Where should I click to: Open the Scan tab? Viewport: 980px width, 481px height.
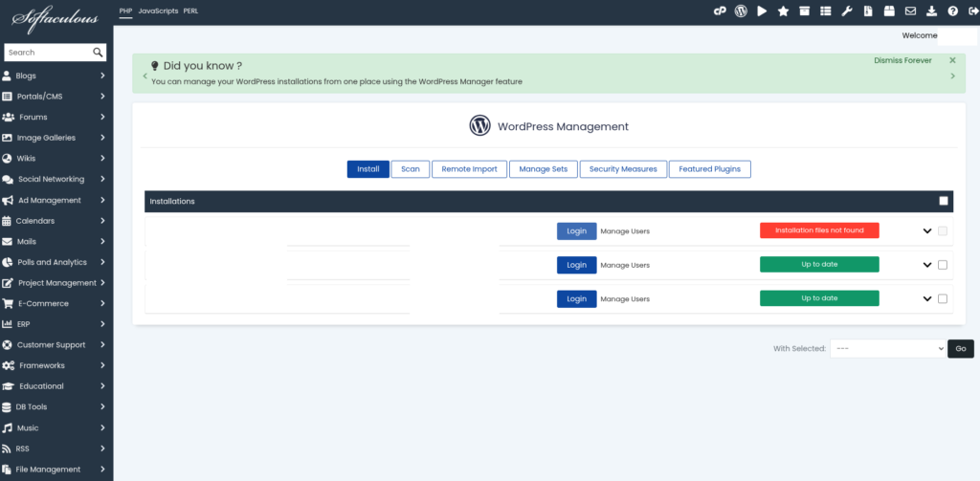pos(411,169)
